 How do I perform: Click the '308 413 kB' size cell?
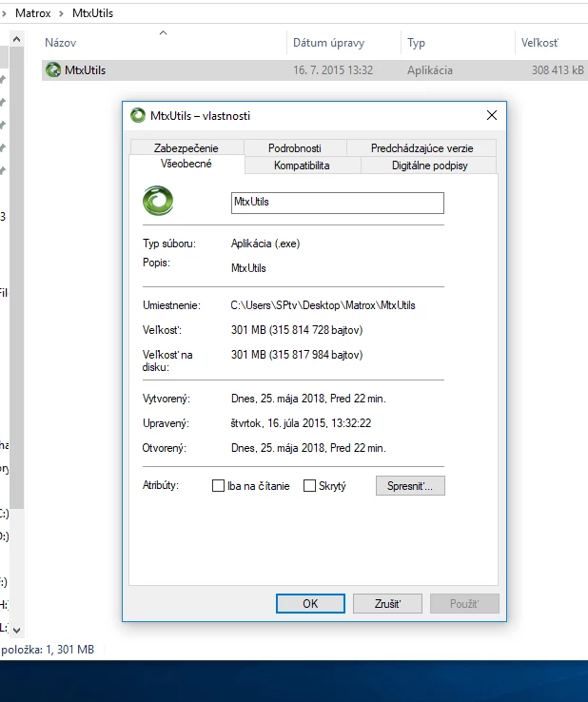point(558,70)
